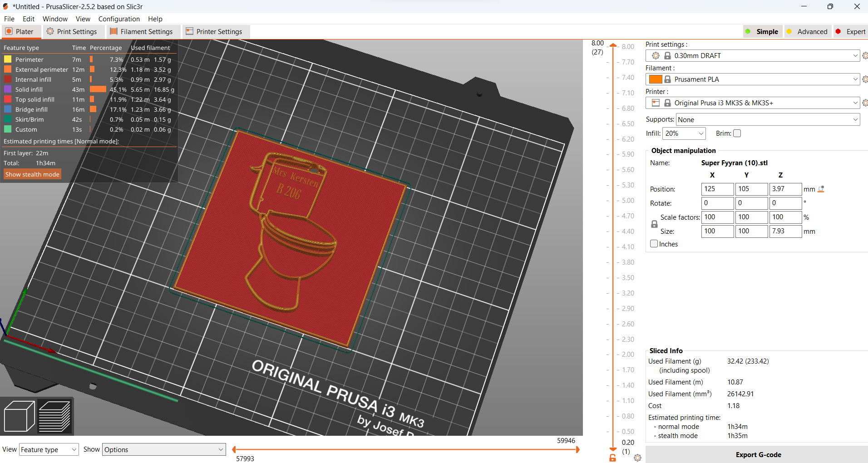Open the Show Options dropdown
The width and height of the screenshot is (868, 463).
tap(164, 449)
